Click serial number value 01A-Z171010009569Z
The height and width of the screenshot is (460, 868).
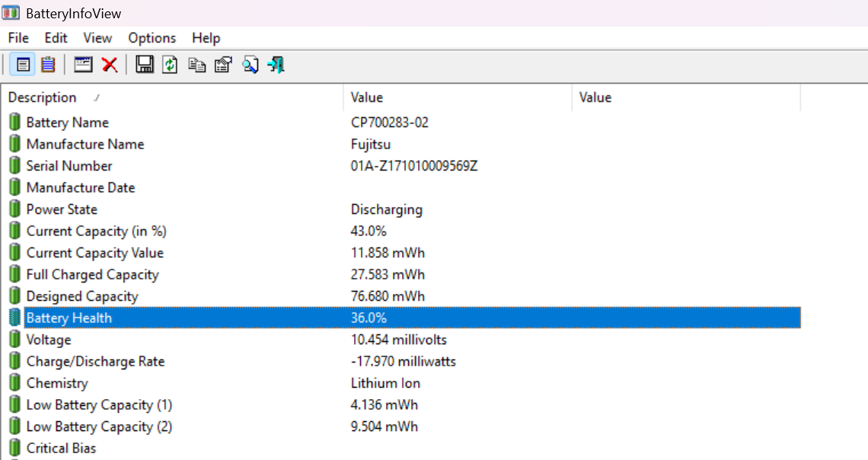tap(414, 165)
